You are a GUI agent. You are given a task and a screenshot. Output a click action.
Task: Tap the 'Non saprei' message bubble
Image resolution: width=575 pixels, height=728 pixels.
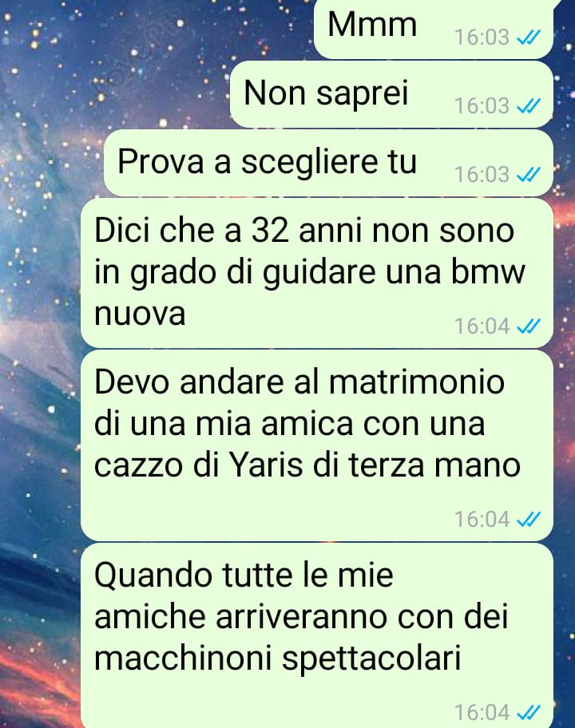point(391,95)
